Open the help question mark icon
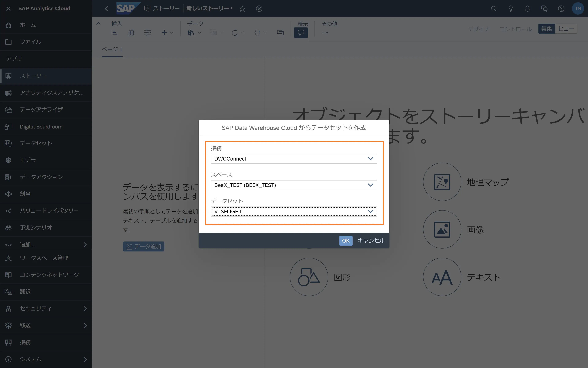 click(x=561, y=9)
